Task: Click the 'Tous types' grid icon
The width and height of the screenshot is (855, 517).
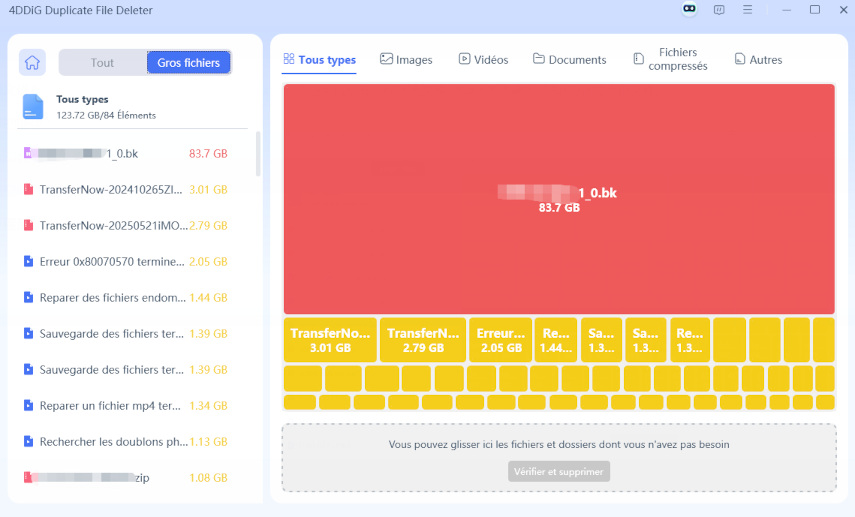Action: pyautogui.click(x=289, y=59)
